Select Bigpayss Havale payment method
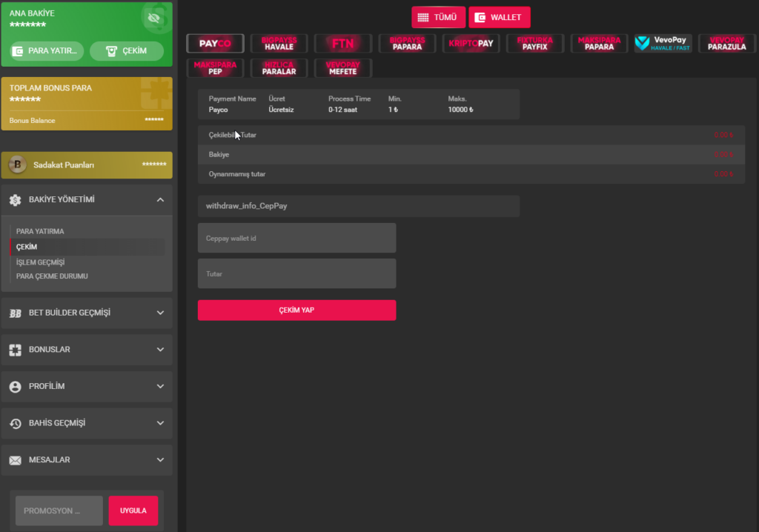 coord(279,44)
